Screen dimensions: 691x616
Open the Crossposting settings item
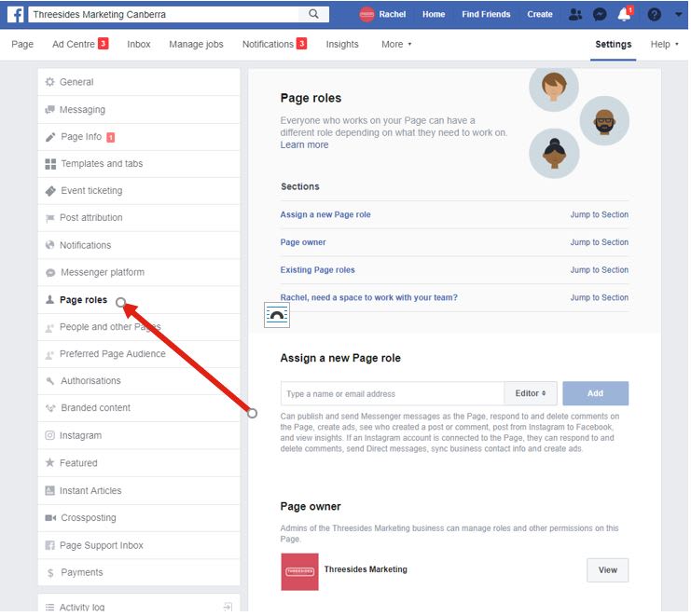(139, 520)
